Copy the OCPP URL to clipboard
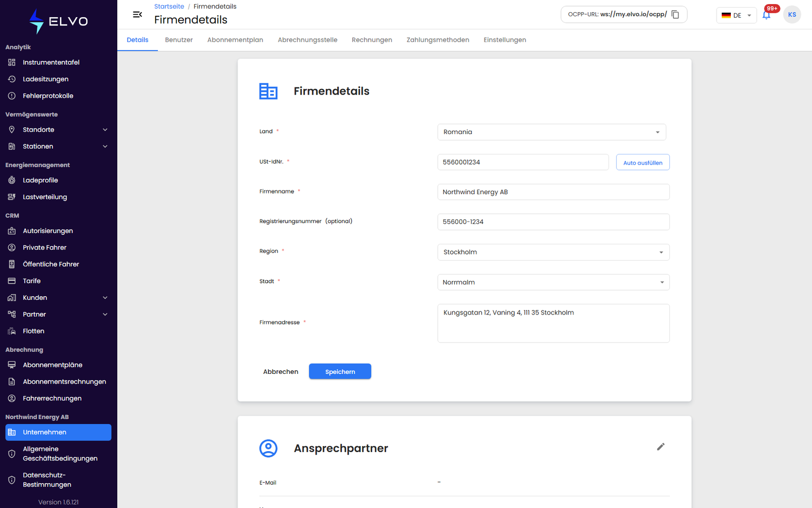812x508 pixels. tap(675, 15)
